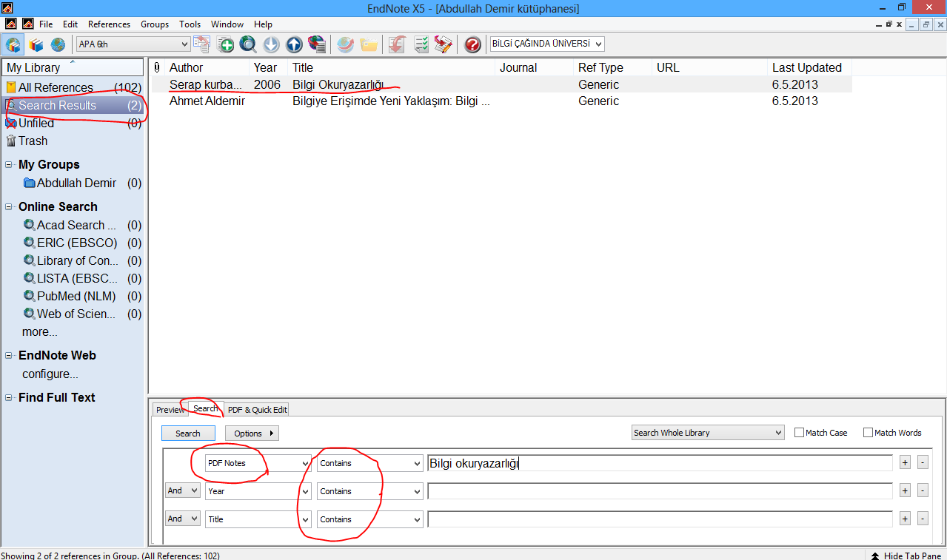Image resolution: width=947 pixels, height=560 pixels.
Task: Toggle the Match Case checkbox
Action: tap(799, 433)
